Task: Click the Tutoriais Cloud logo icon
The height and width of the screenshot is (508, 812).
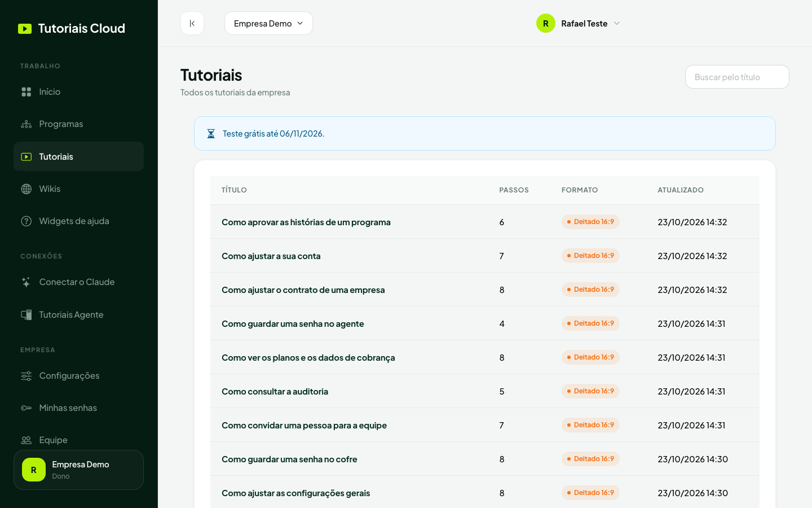Action: click(25, 29)
